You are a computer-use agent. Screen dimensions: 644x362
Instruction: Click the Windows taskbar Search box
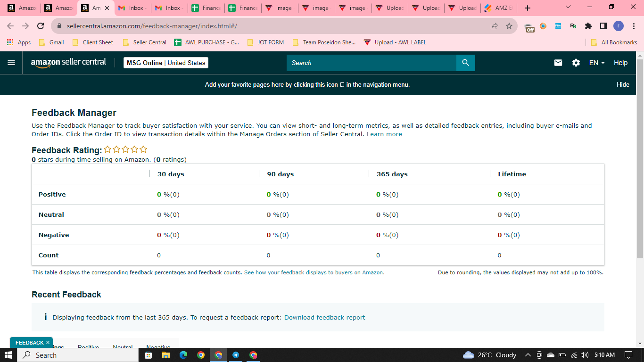click(78, 355)
